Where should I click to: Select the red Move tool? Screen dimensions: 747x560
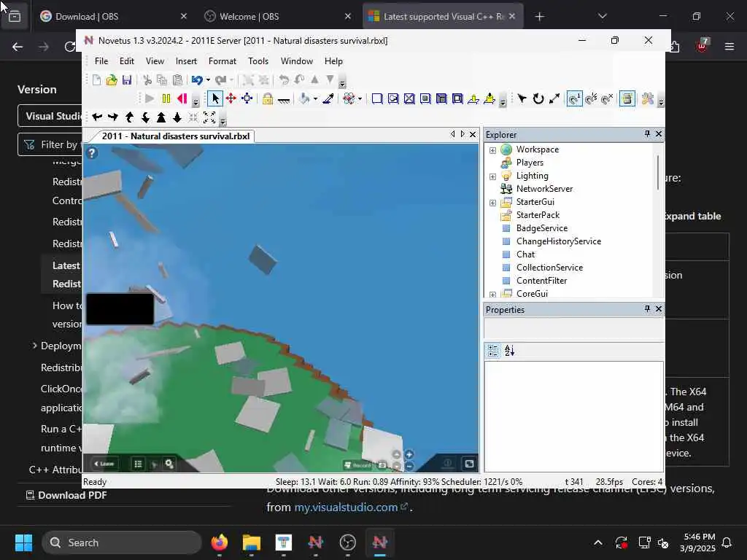231,98
